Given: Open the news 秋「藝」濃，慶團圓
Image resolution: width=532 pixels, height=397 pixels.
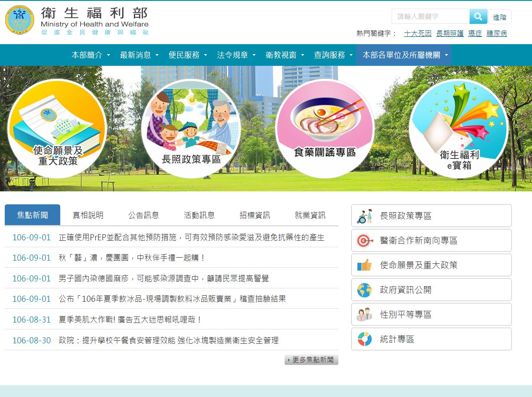Looking at the screenshot, I should point(132,258).
